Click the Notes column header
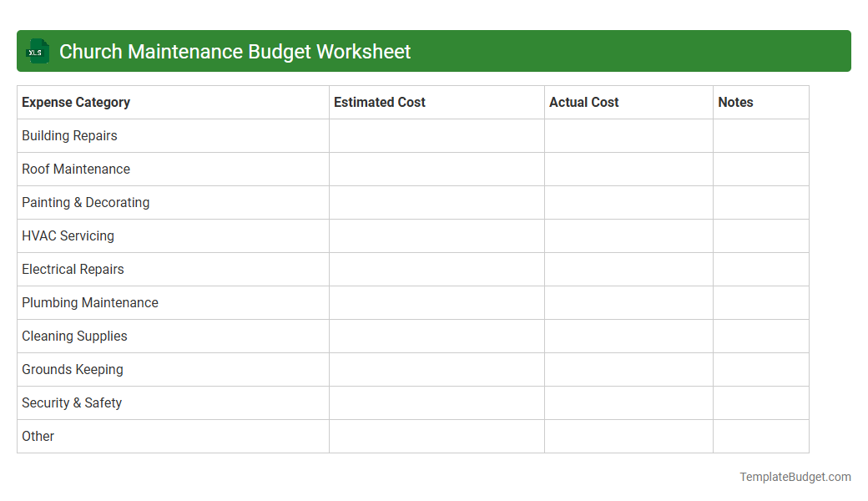 click(x=735, y=102)
